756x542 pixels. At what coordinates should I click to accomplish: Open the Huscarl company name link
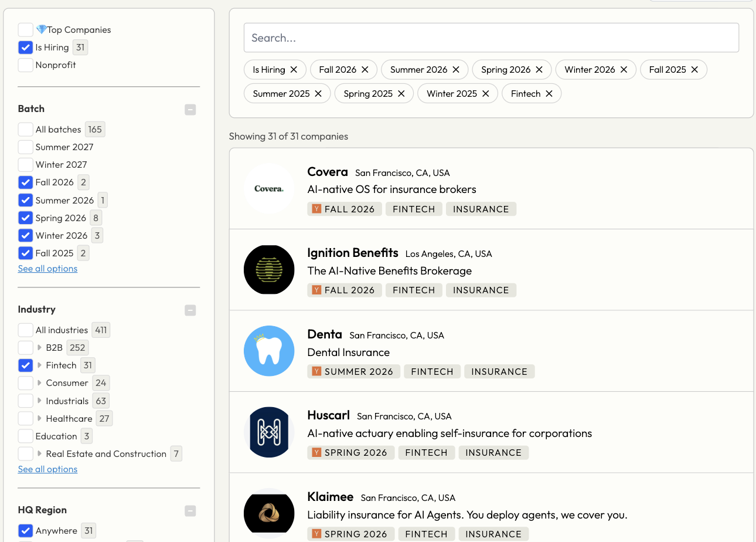(x=329, y=415)
